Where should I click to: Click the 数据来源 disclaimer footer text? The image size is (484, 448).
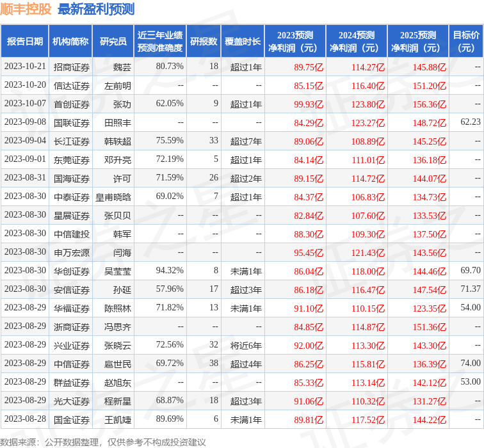[103, 442]
